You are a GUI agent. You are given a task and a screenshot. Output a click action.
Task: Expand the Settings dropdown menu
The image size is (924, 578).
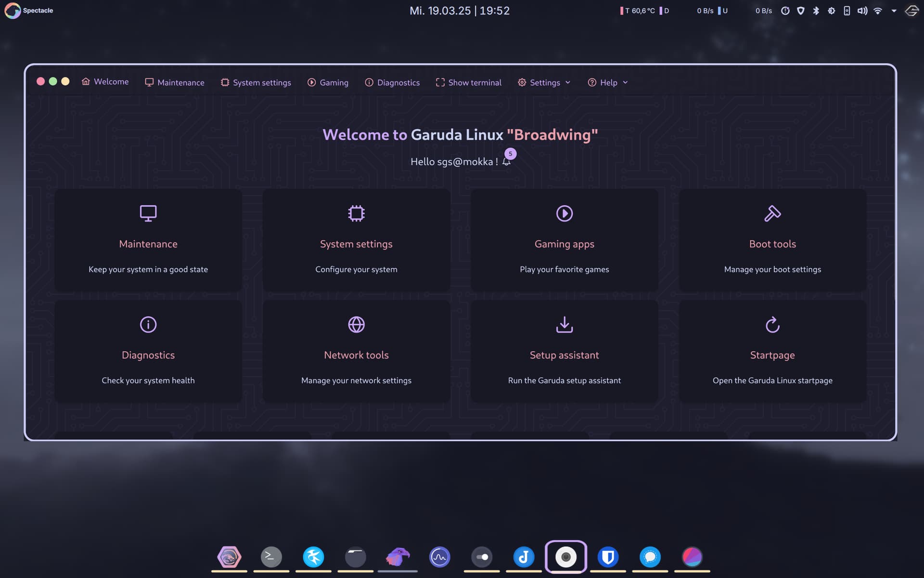point(544,82)
